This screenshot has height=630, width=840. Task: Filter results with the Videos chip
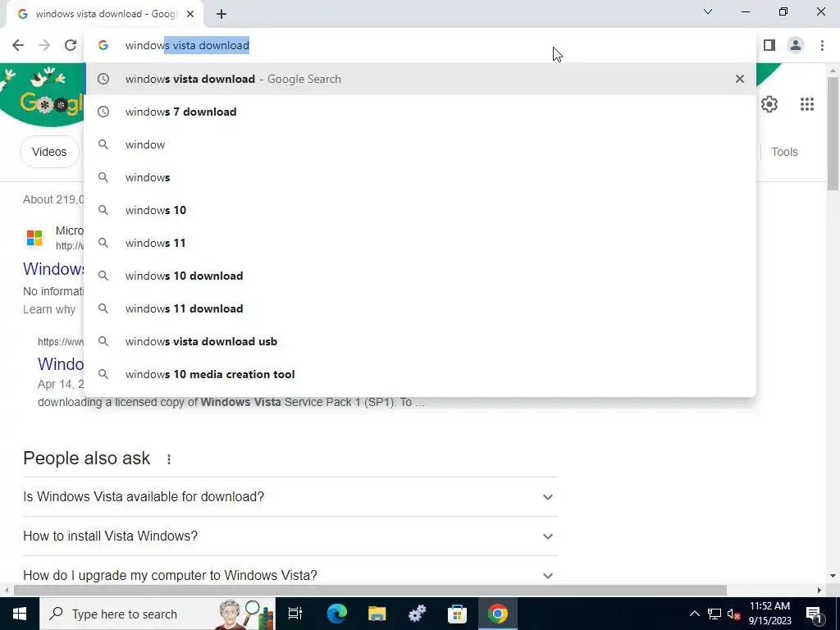[x=49, y=152]
